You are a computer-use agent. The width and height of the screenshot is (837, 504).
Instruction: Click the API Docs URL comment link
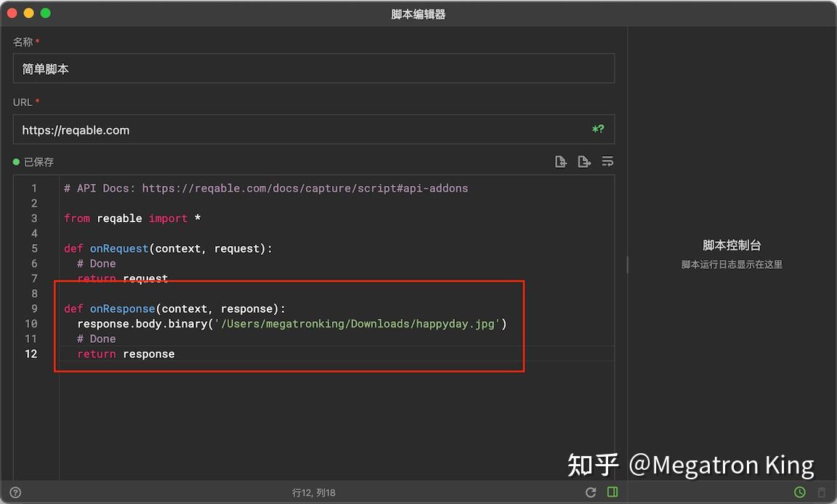(305, 187)
